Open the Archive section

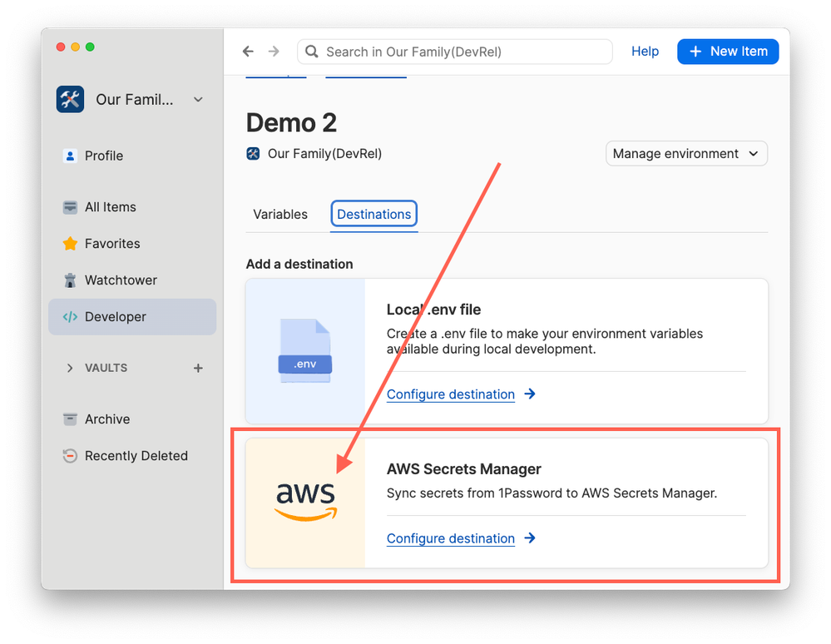(x=106, y=419)
